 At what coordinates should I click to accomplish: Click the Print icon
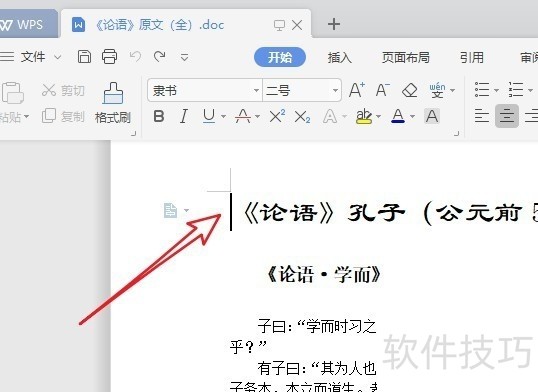pos(109,57)
